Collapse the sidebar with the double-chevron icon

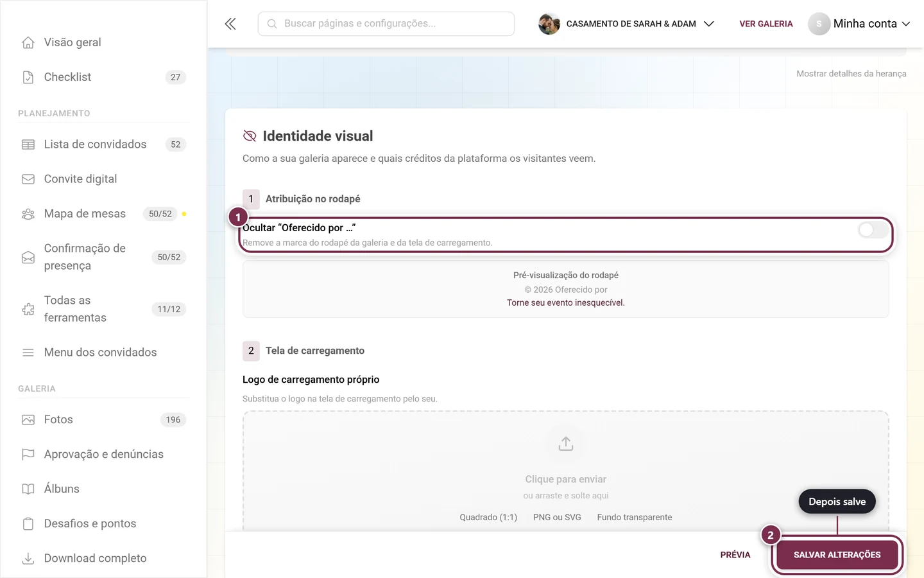tap(230, 24)
